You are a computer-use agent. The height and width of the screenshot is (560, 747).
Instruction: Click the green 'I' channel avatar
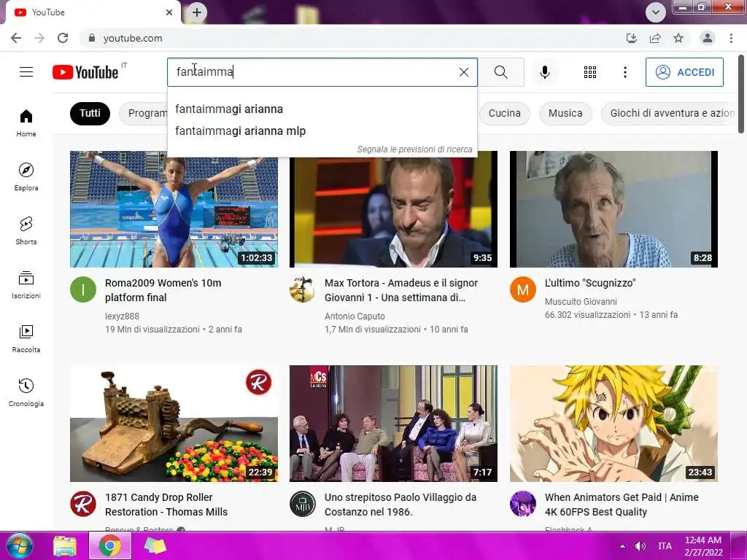click(x=83, y=289)
